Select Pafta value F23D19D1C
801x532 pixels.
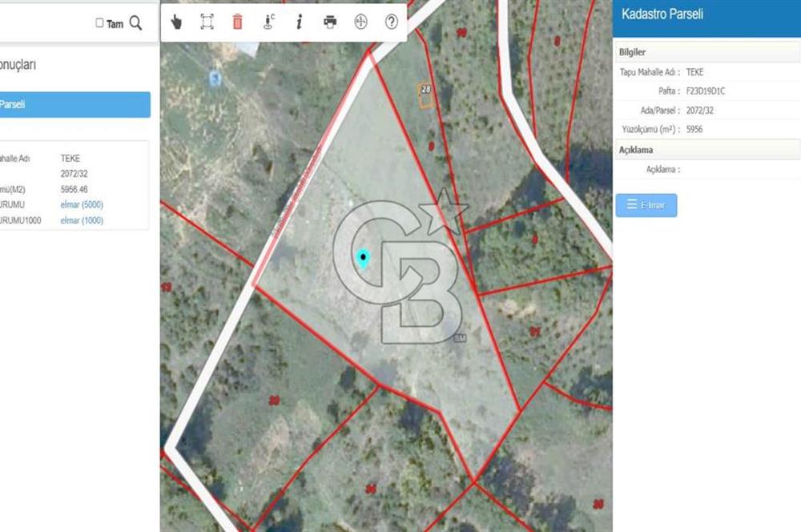(706, 91)
